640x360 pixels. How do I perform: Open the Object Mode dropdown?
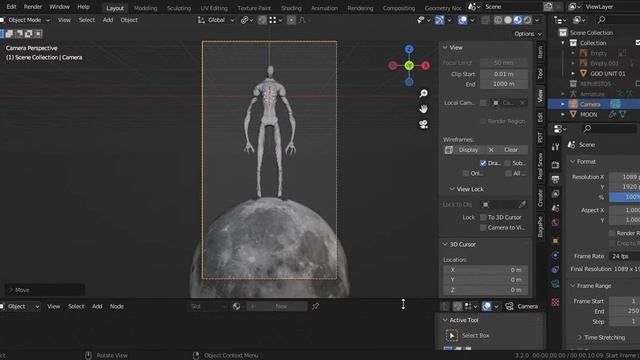(x=25, y=20)
